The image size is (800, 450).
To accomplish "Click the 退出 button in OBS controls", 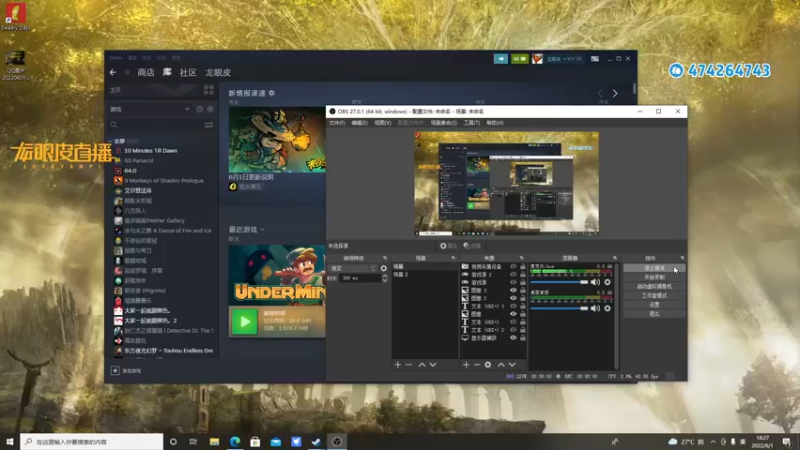I will [x=654, y=314].
